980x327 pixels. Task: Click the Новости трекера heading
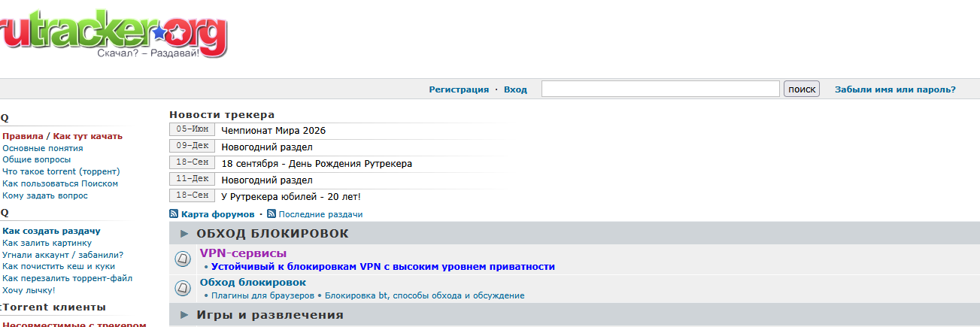[x=222, y=115]
